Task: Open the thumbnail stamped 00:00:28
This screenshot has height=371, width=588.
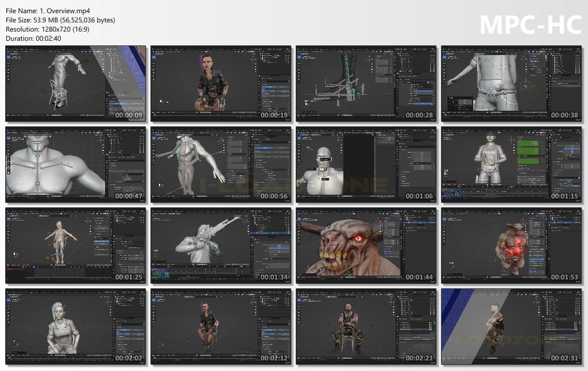Action: [366, 84]
